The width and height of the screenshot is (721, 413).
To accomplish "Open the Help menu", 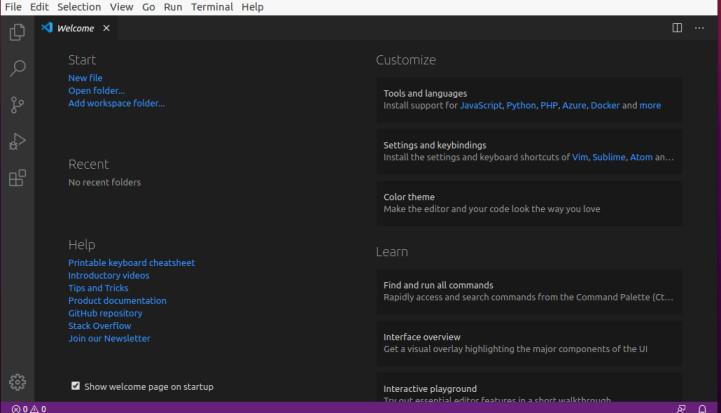I will point(252,7).
